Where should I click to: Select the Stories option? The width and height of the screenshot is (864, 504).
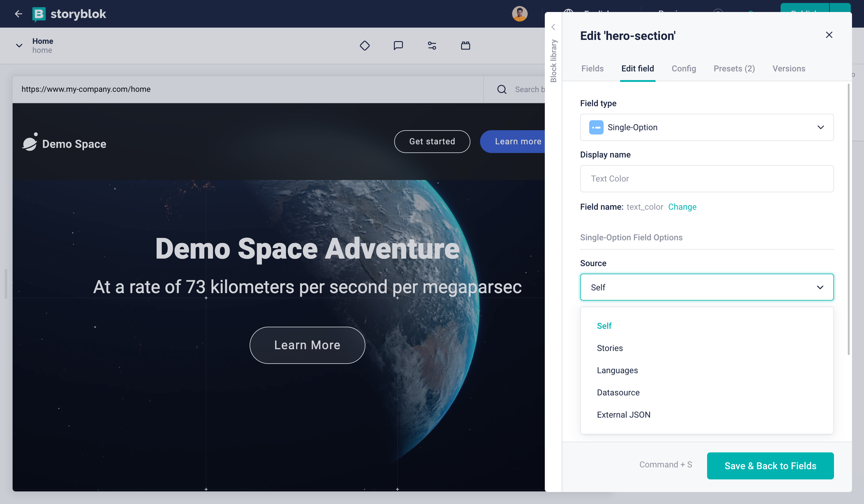609,348
